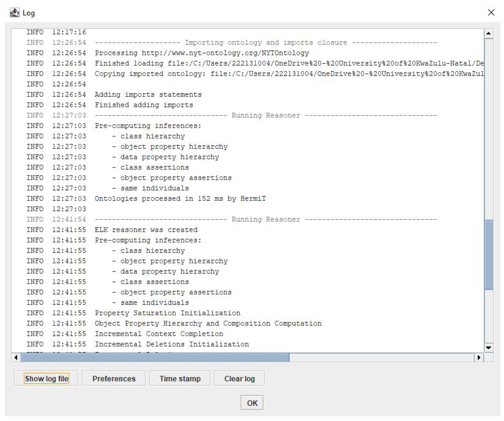Click the horizontal scrollbar left arrow
Image resolution: width=504 pixels, height=421 pixels.
point(16,358)
